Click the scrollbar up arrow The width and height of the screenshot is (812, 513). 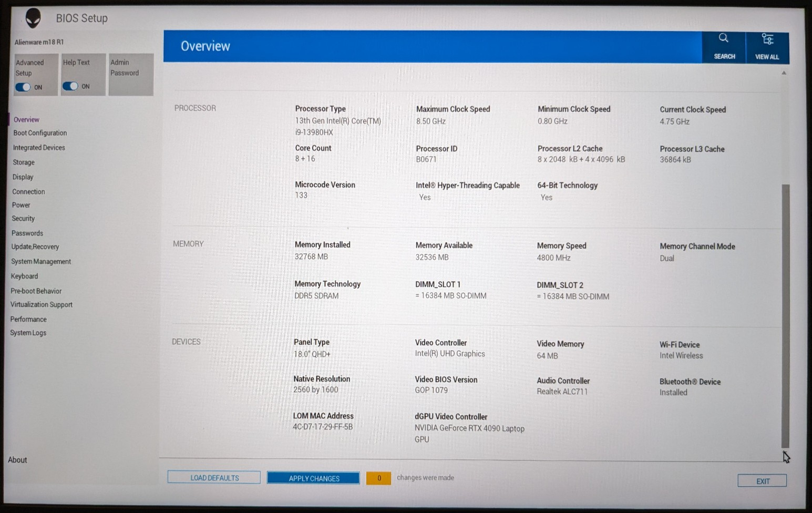pos(784,73)
